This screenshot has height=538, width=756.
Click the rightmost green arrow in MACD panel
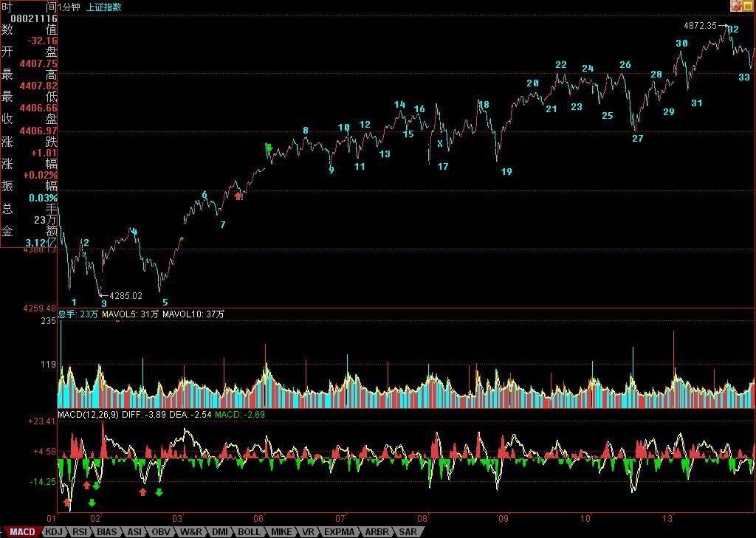pyautogui.click(x=159, y=492)
